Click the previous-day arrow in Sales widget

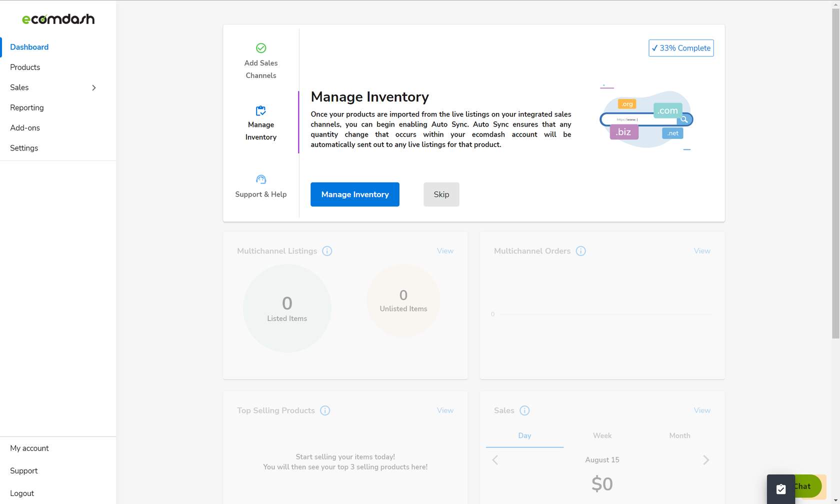pos(495,460)
